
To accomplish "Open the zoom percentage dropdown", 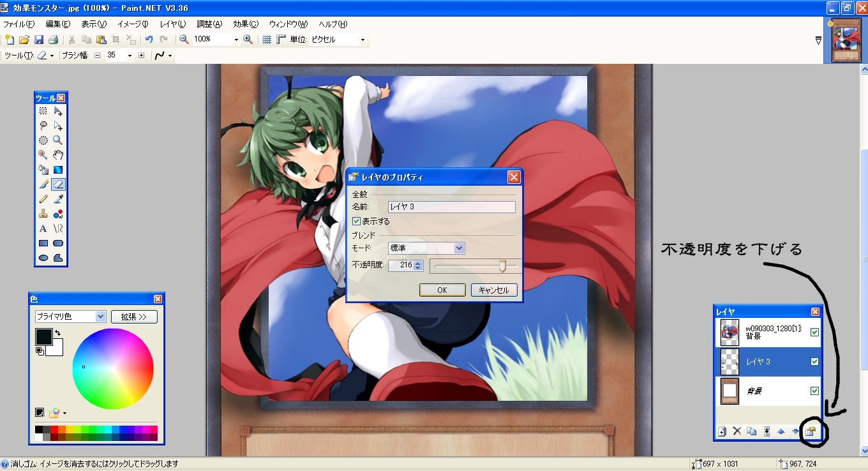I will (x=236, y=40).
